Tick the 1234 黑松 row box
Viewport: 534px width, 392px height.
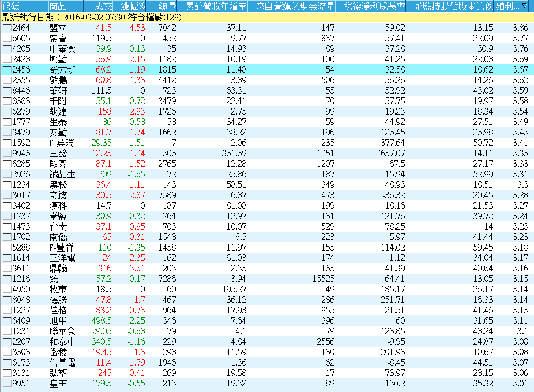(7, 185)
